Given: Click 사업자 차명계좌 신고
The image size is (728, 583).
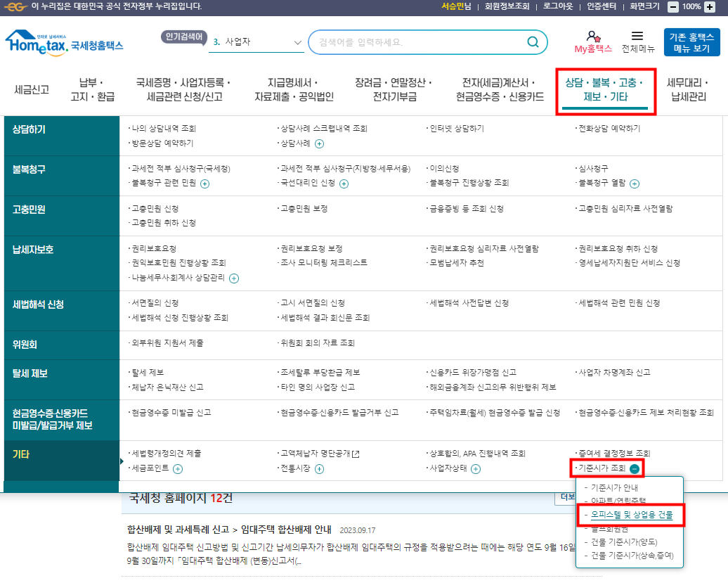Looking at the screenshot, I should click(x=614, y=373).
